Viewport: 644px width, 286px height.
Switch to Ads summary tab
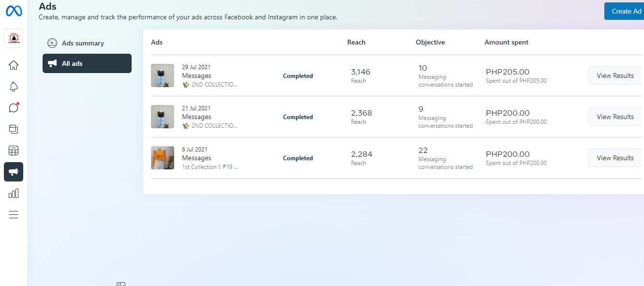(x=82, y=43)
